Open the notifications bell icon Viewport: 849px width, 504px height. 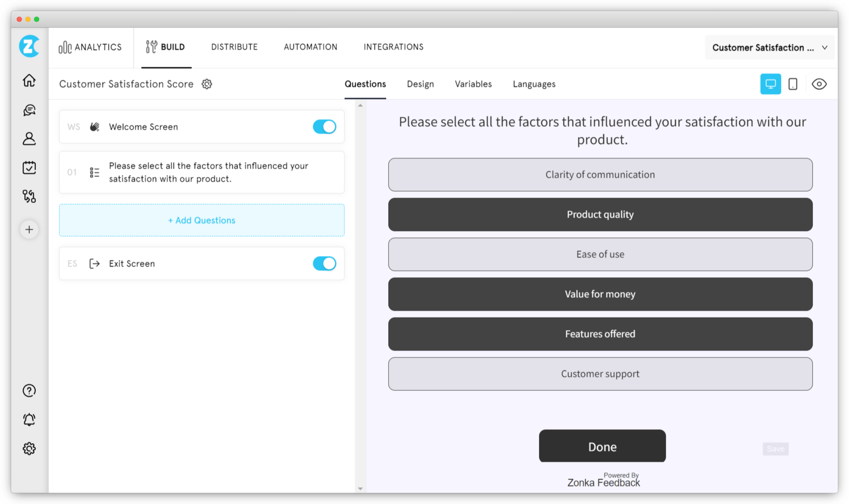point(29,419)
